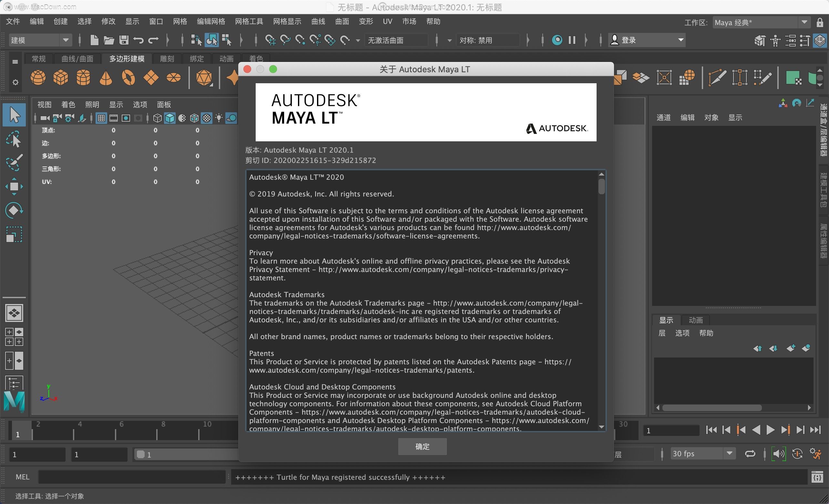Open the 登录 account dropdown
Viewport: 829px width, 504px height.
point(647,40)
